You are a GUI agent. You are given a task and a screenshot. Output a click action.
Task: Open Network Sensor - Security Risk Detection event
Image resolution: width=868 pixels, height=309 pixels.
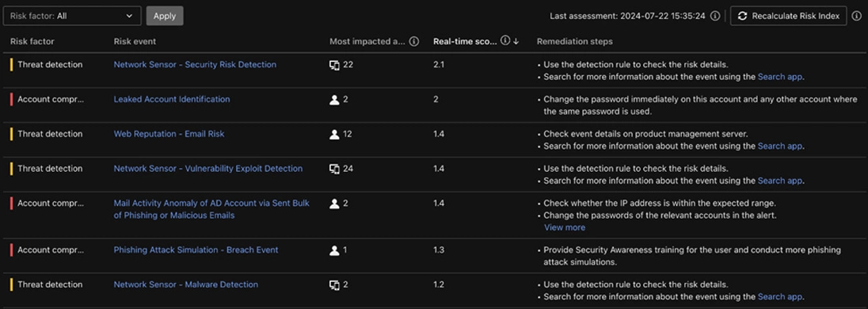click(195, 65)
